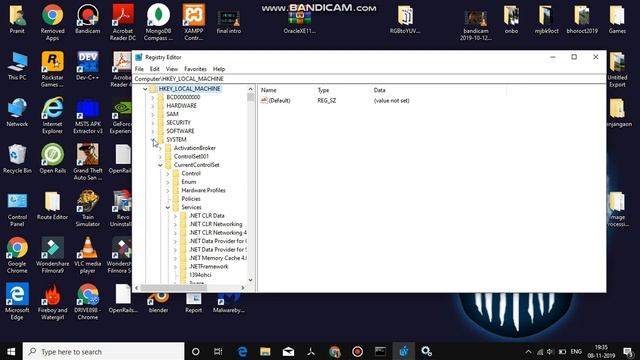Open the Network desktop icon
This screenshot has width=640, height=360.
(x=17, y=113)
